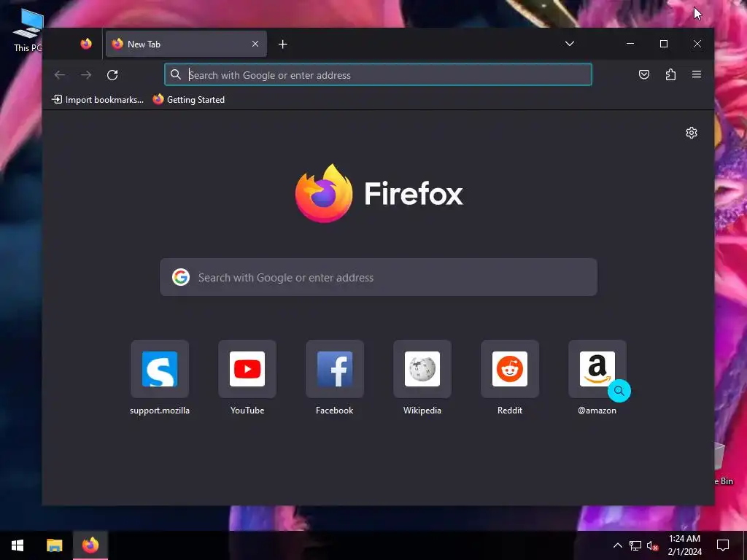747x560 pixels.
Task: Click the support.mozilla label text
Action: coord(160,411)
